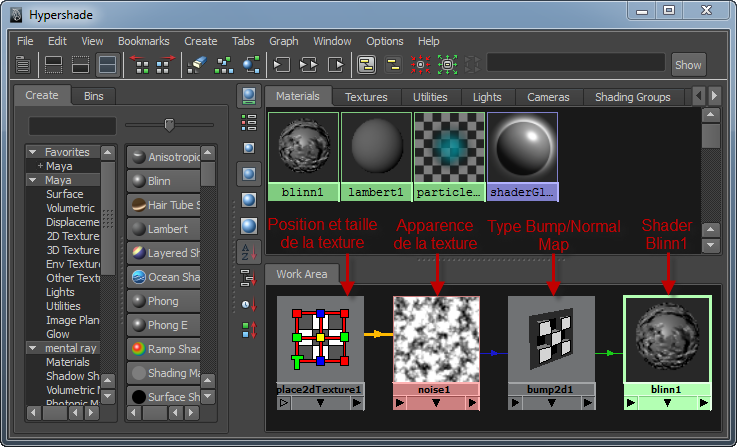The image size is (737, 447).
Task: Click the Show Input Connections icon
Action: tap(282, 64)
